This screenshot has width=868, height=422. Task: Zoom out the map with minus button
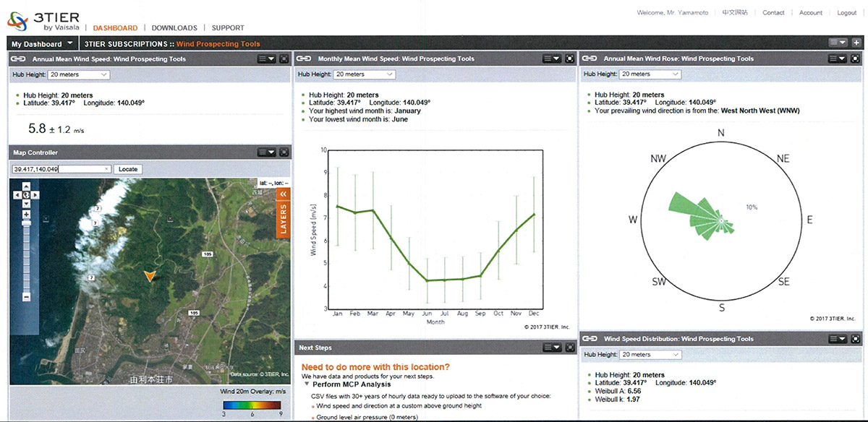(x=26, y=297)
